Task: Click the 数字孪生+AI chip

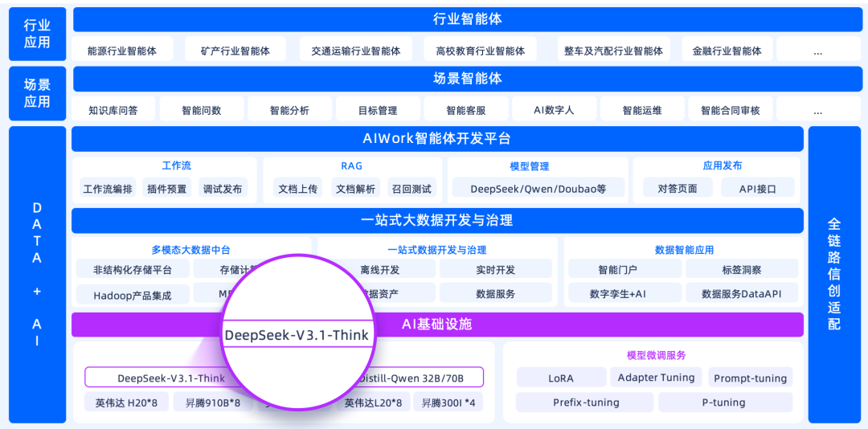Action: coord(624,293)
